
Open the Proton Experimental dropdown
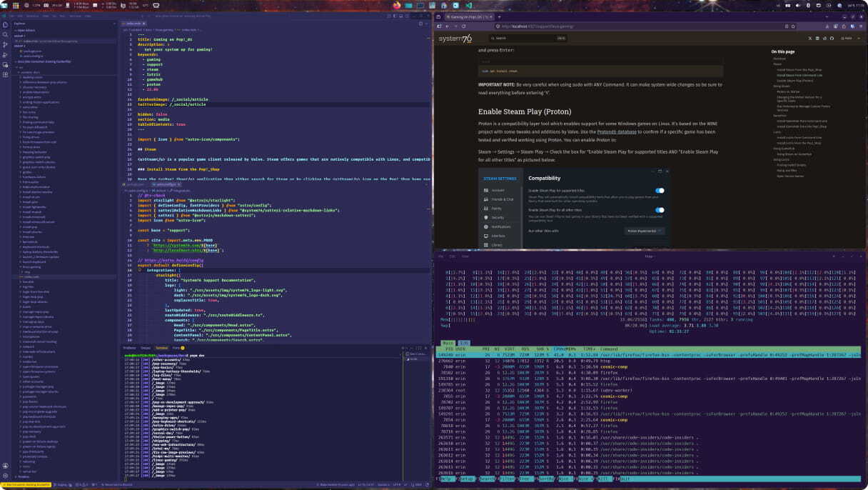645,231
